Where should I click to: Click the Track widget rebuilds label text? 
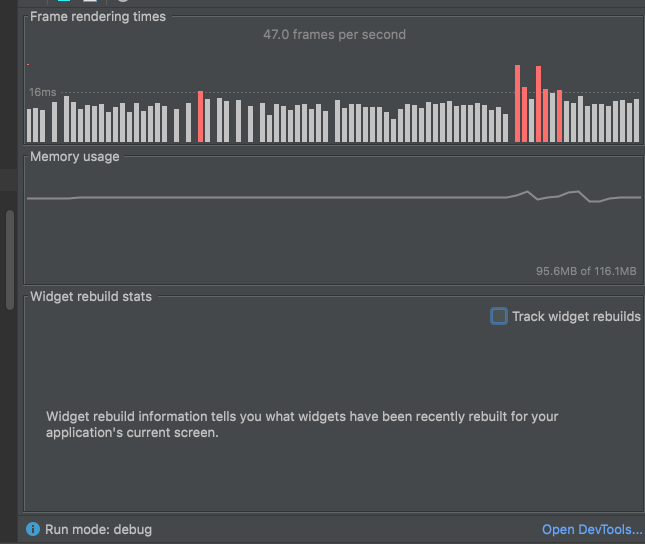pos(576,316)
